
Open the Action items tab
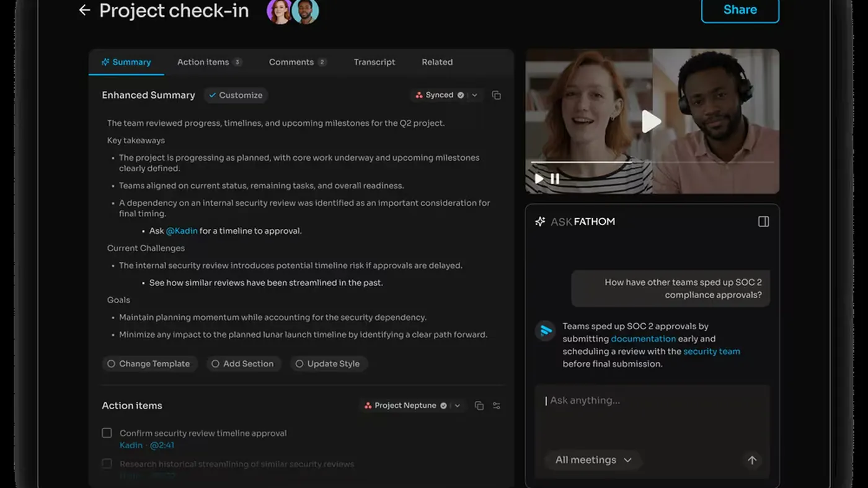pos(210,62)
